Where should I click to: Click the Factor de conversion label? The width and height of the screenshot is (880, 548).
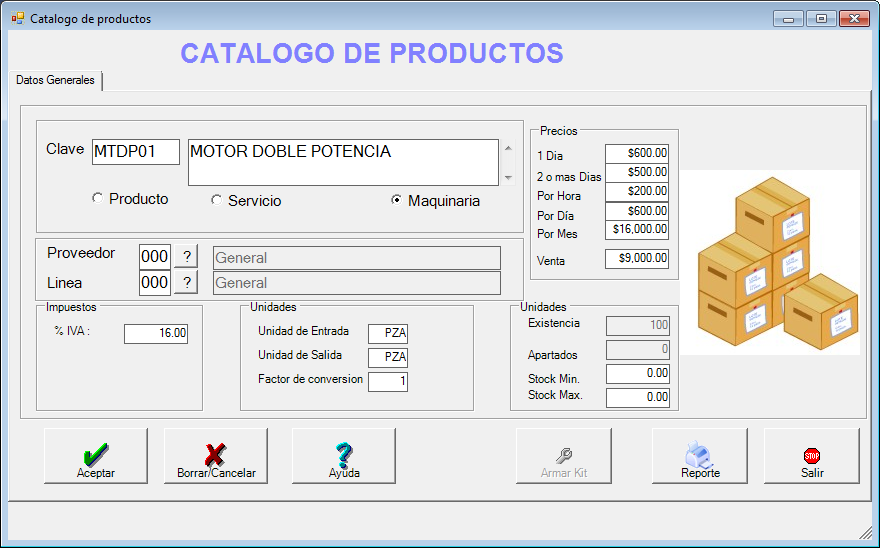tap(310, 379)
